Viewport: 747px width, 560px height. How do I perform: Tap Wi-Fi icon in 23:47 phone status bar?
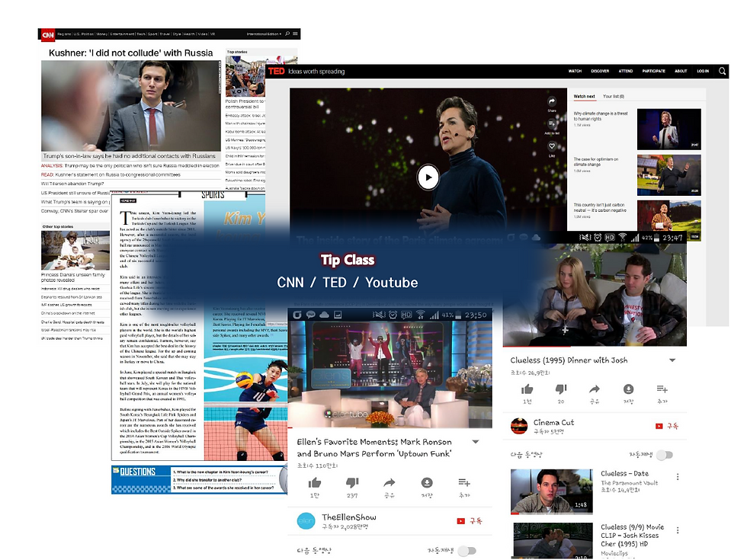tap(623, 237)
